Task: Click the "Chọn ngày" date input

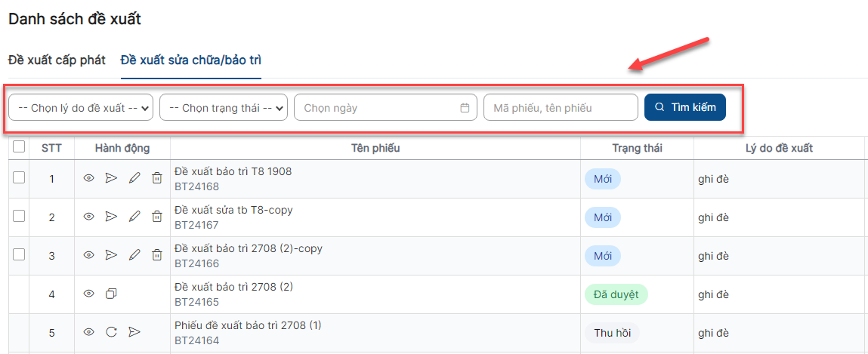Action: [386, 108]
